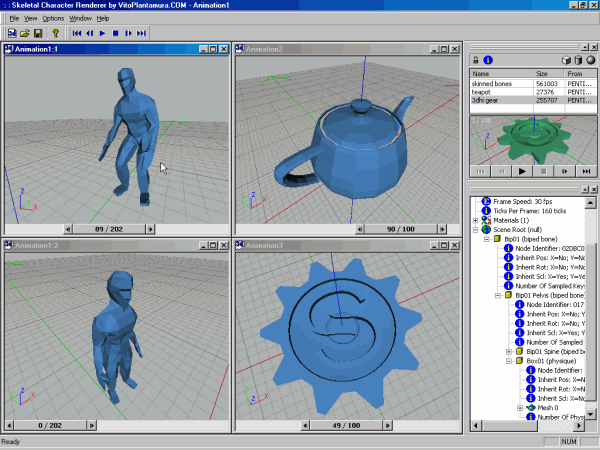The height and width of the screenshot is (450, 600).
Task: Stop the animation from main toolbar
Action: click(115, 33)
